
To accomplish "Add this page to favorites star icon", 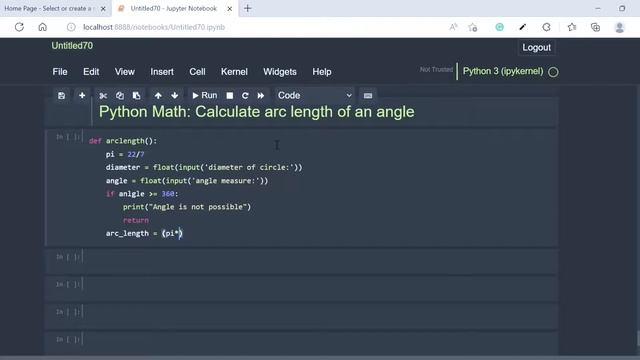I will pyautogui.click(x=473, y=27).
